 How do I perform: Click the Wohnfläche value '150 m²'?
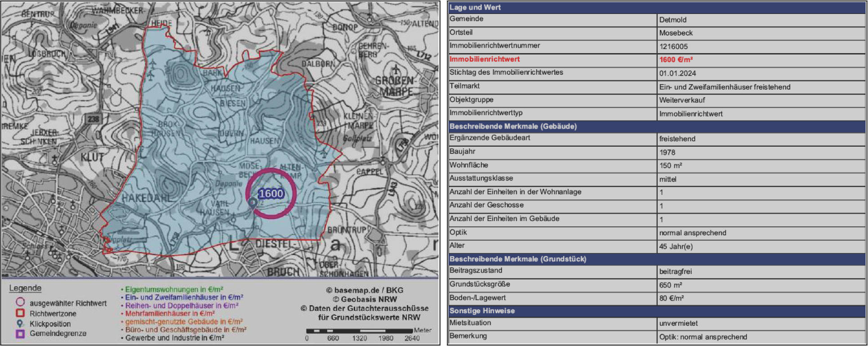pyautogui.click(x=671, y=166)
